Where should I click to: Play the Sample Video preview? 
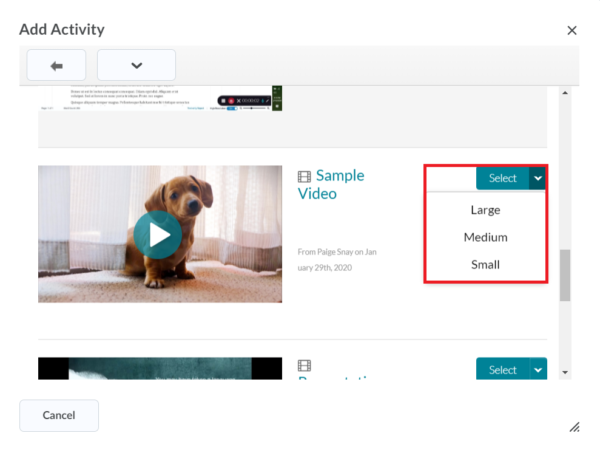pos(158,235)
